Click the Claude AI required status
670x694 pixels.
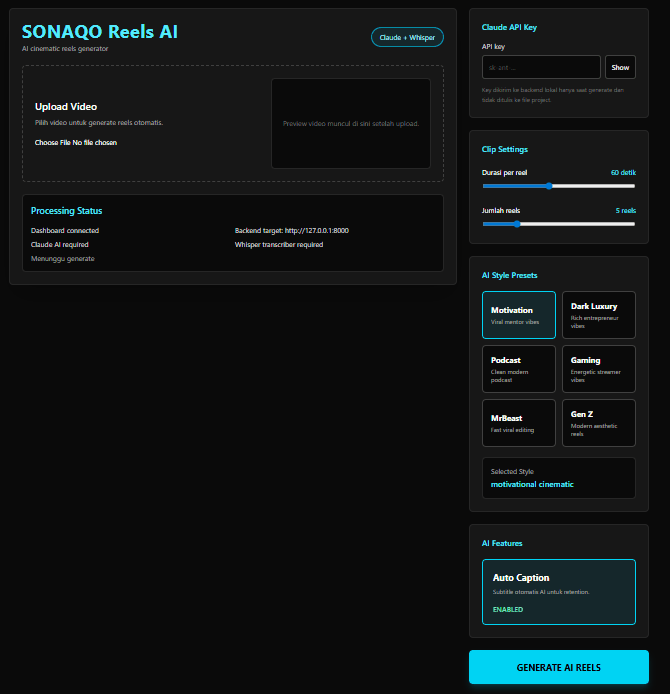coord(60,245)
